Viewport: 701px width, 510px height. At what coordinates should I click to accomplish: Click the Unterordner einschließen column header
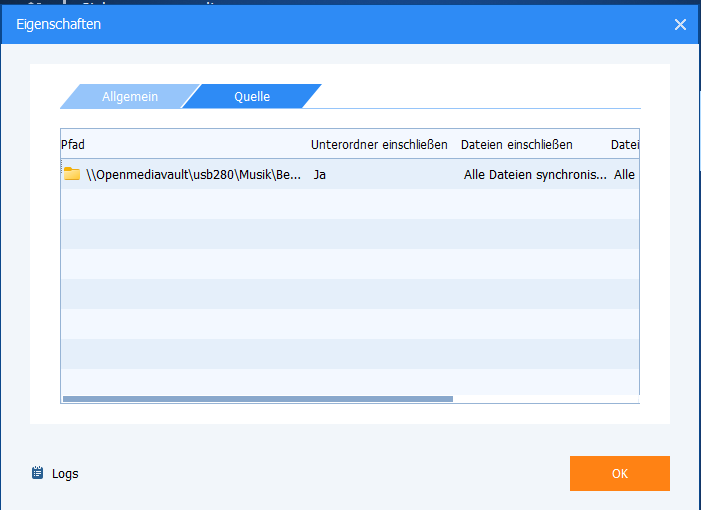point(379,145)
